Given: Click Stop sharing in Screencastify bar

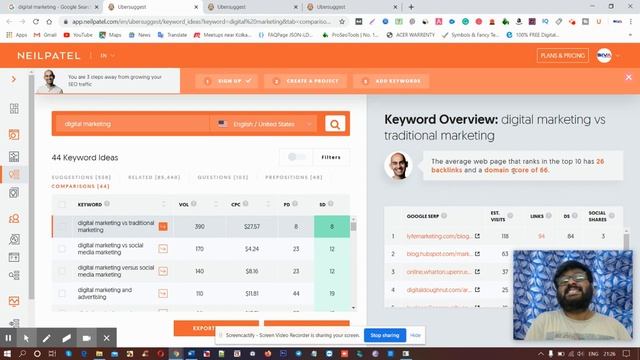Looking at the screenshot, I should 384,336.
